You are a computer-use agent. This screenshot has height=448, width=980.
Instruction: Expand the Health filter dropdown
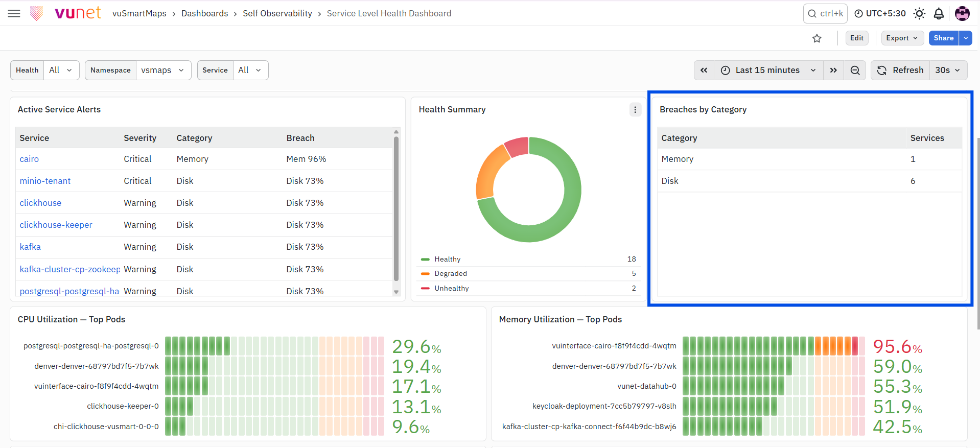(61, 70)
